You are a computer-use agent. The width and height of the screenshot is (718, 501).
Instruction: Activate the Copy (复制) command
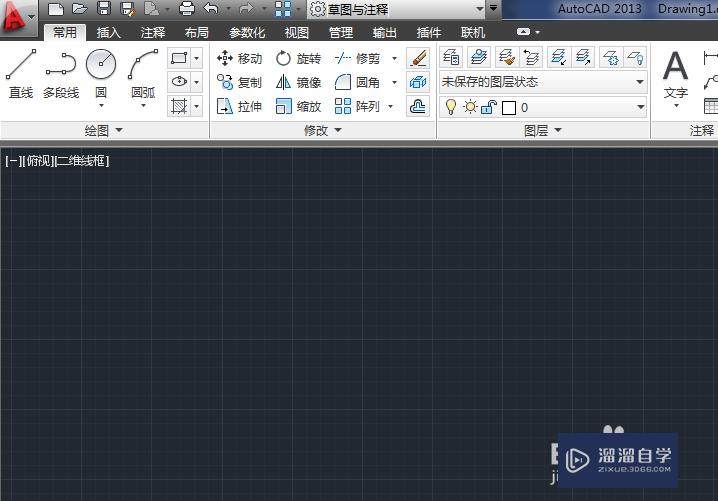pyautogui.click(x=239, y=82)
